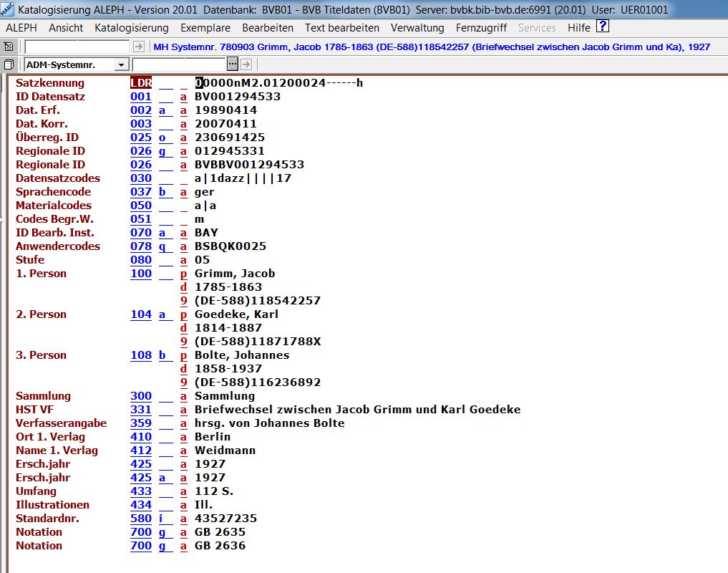Click into the top record number input field
728x573 pixels.
click(77, 47)
